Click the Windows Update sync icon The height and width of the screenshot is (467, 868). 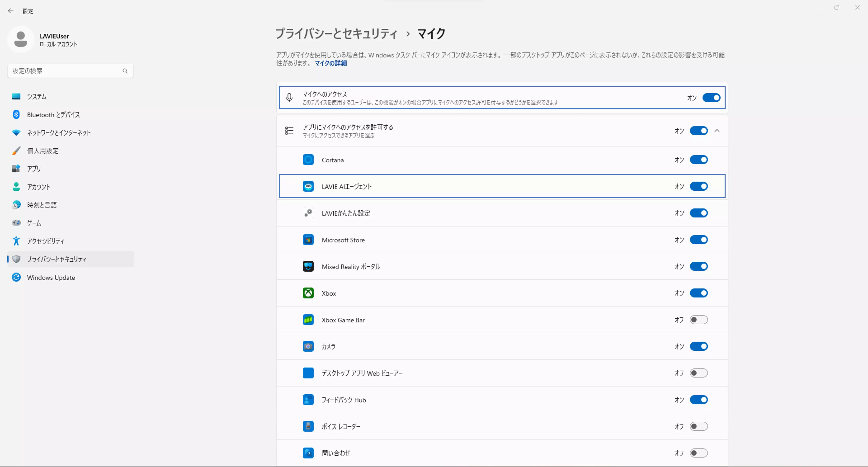(x=16, y=277)
